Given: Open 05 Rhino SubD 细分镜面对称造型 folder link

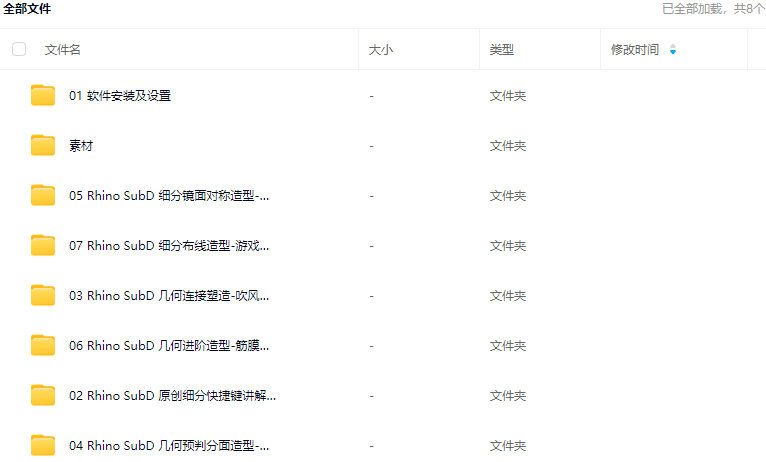Looking at the screenshot, I should point(169,196).
